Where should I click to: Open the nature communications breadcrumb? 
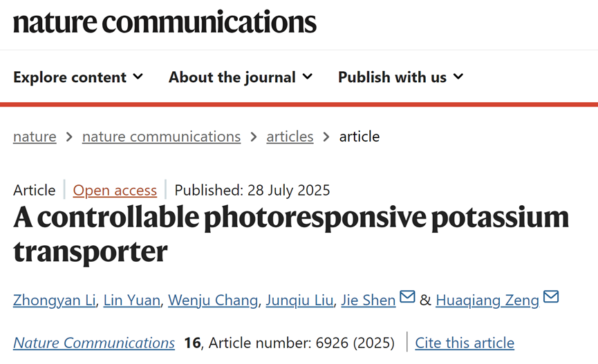[x=161, y=137]
